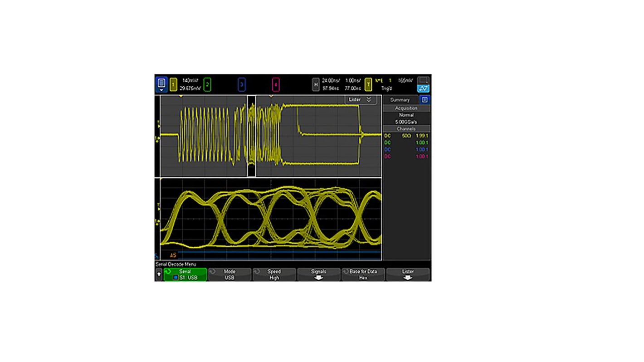Select the Channel 1 source icon
This screenshot has height=362, width=644.
point(173,84)
